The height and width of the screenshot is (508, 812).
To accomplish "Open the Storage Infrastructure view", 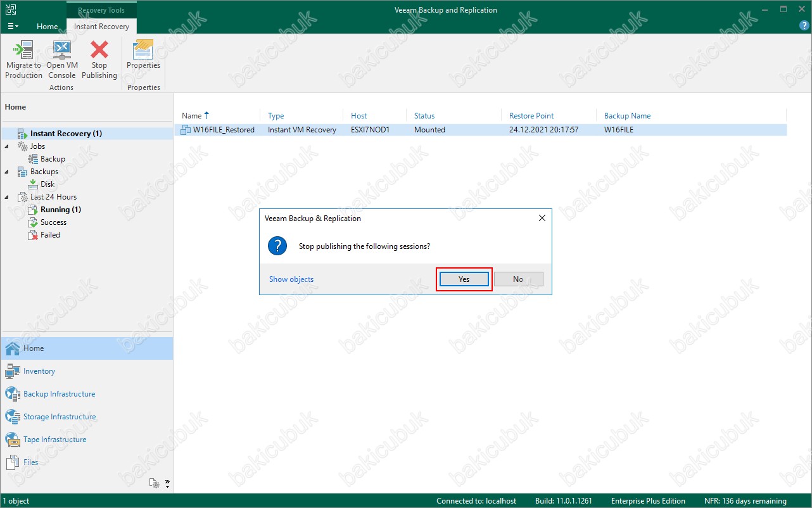I will pyautogui.click(x=86, y=417).
